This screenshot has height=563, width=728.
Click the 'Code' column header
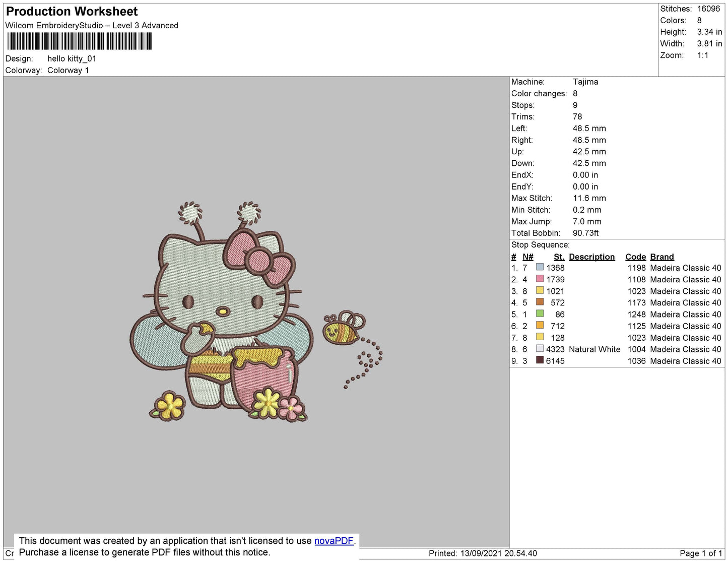(x=635, y=257)
